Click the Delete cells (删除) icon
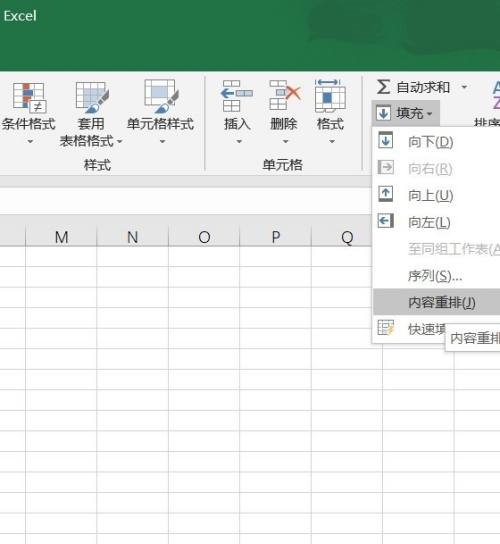 click(285, 95)
